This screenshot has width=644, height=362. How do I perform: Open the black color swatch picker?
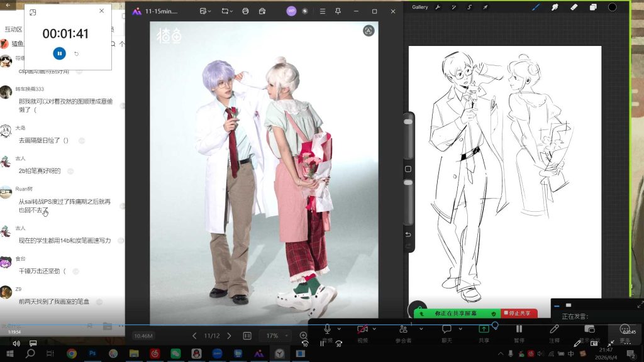pyautogui.click(x=612, y=7)
